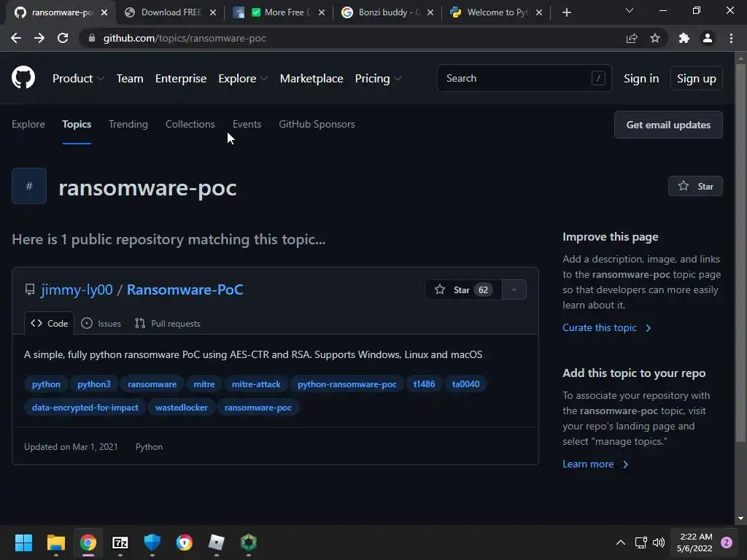Open the GitHub Sponsors tab

pos(317,124)
